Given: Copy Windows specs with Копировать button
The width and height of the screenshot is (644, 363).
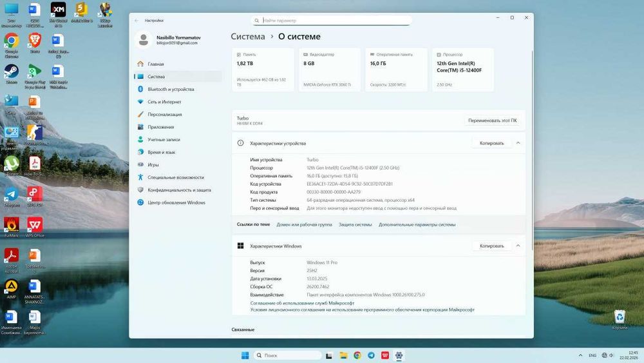Looking at the screenshot, I should [x=491, y=246].
